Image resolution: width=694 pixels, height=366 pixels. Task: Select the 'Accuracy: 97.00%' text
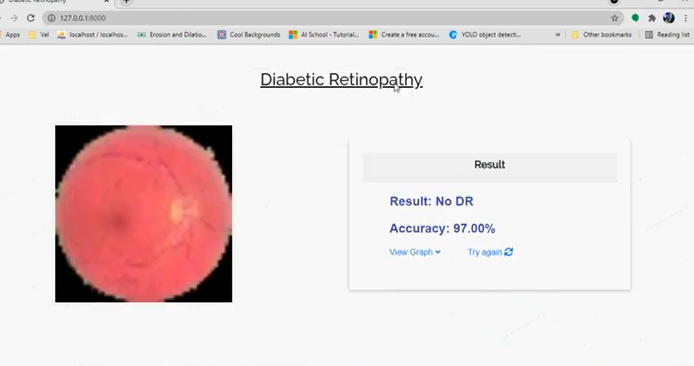pyautogui.click(x=442, y=228)
